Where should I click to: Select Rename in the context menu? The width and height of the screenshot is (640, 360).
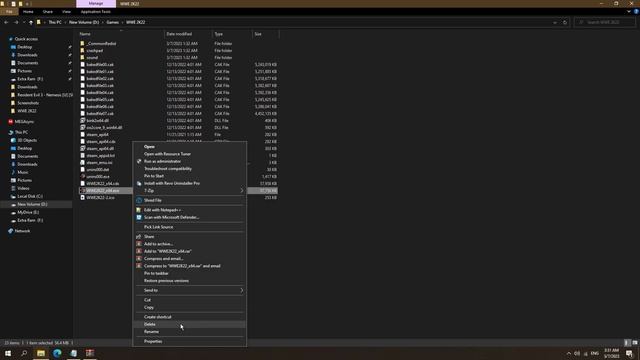(x=189, y=331)
